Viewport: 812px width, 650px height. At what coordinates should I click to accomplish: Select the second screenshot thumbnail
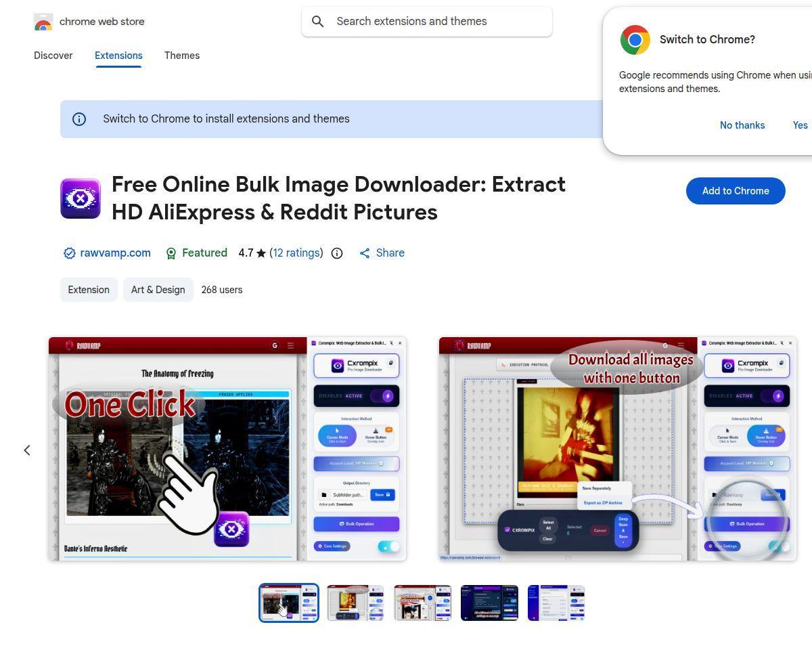click(356, 603)
